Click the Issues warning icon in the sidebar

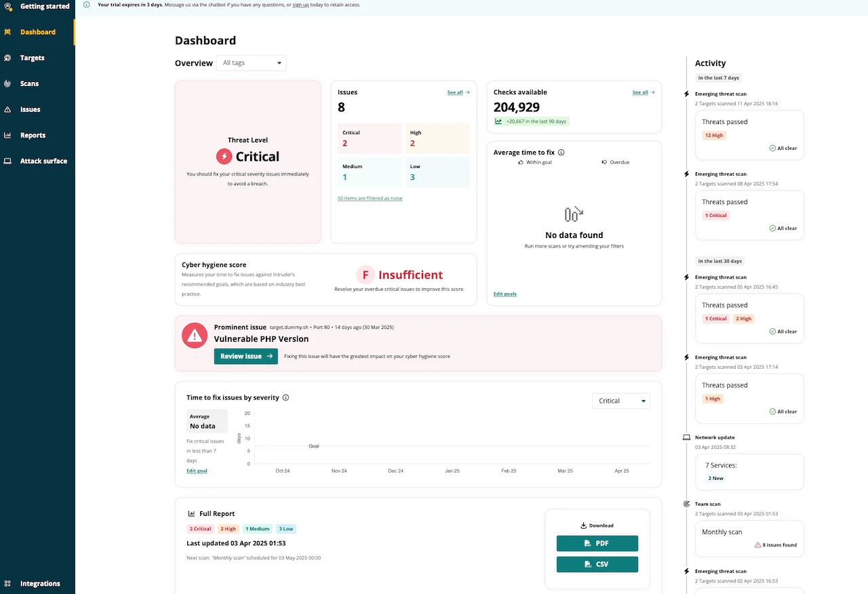(9, 109)
